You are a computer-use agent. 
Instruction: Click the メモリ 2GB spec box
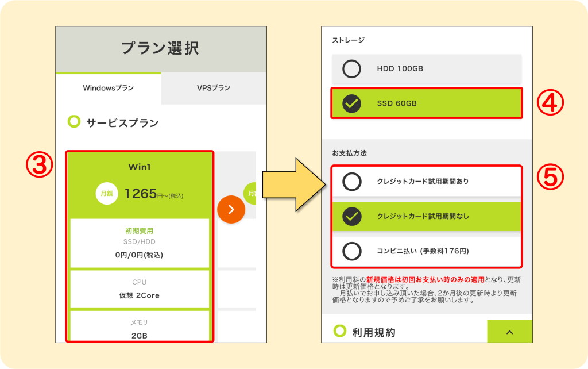point(140,326)
